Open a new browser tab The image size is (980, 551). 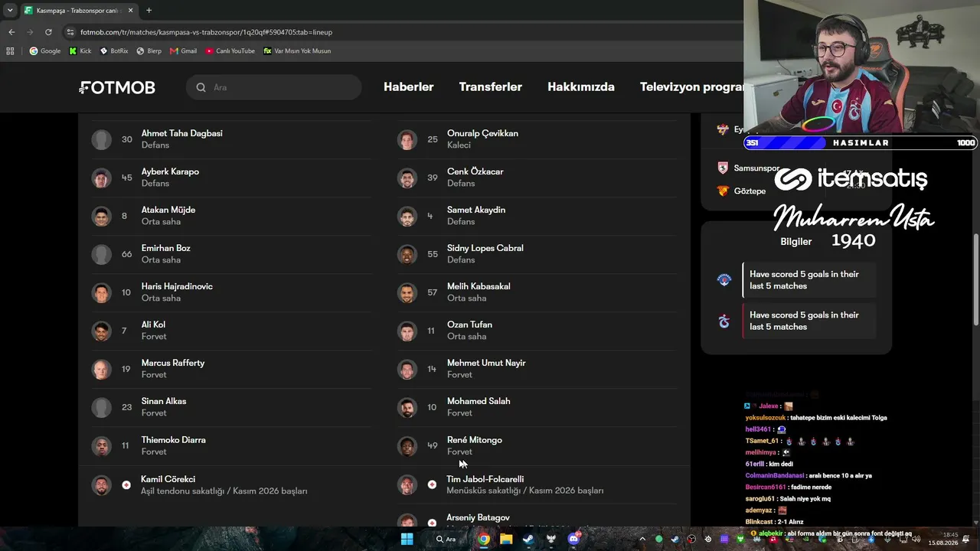[149, 11]
